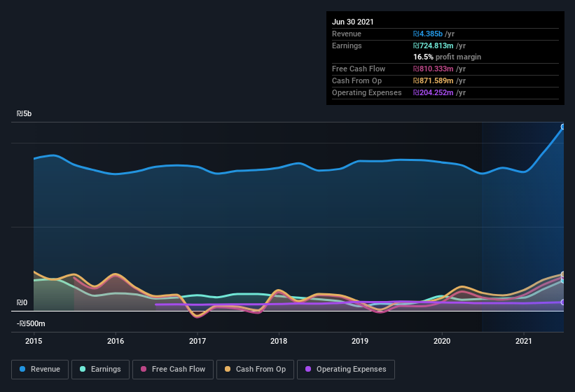Toggle the Earnings series in legend
The image size is (575, 392).
click(100, 370)
